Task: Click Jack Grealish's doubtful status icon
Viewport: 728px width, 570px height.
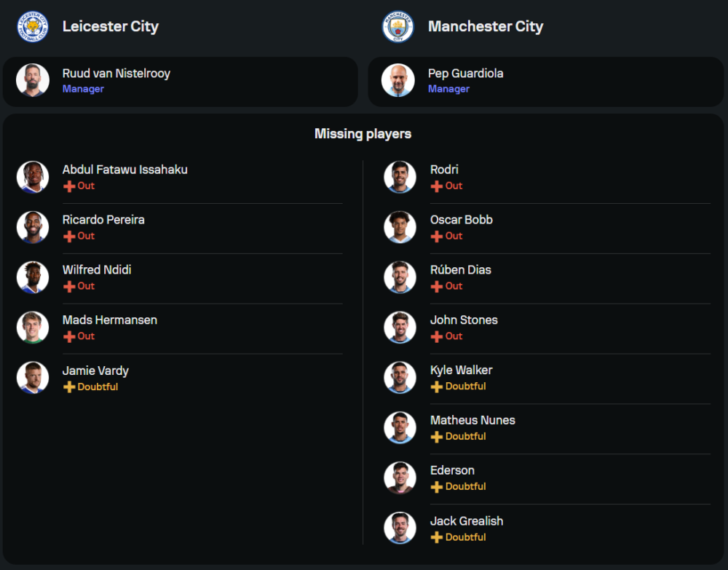Action: (x=436, y=537)
